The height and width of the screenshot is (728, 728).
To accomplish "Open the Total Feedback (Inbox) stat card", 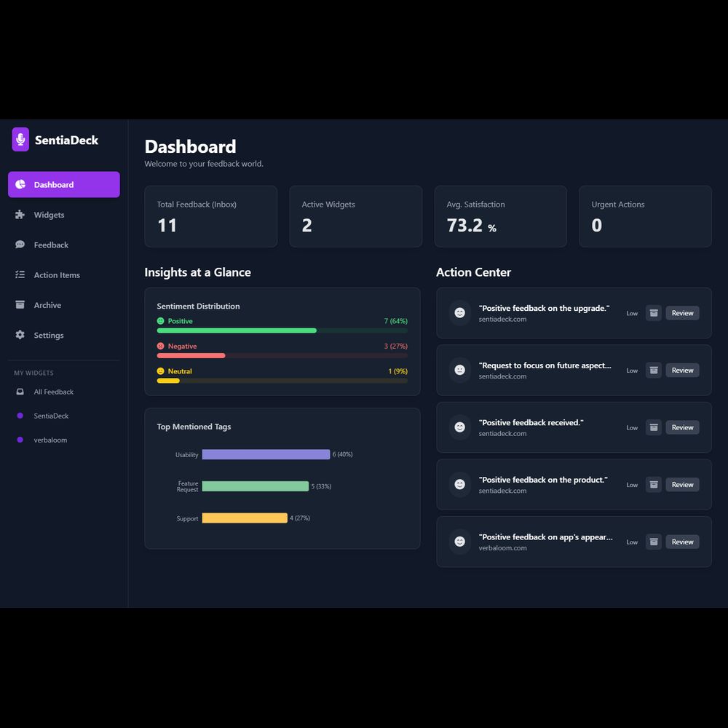I will (210, 216).
